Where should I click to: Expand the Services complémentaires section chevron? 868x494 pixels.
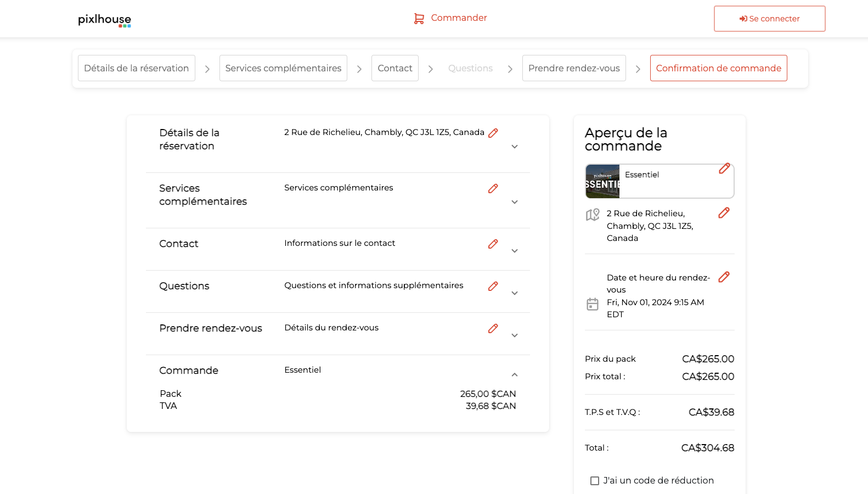pos(514,202)
